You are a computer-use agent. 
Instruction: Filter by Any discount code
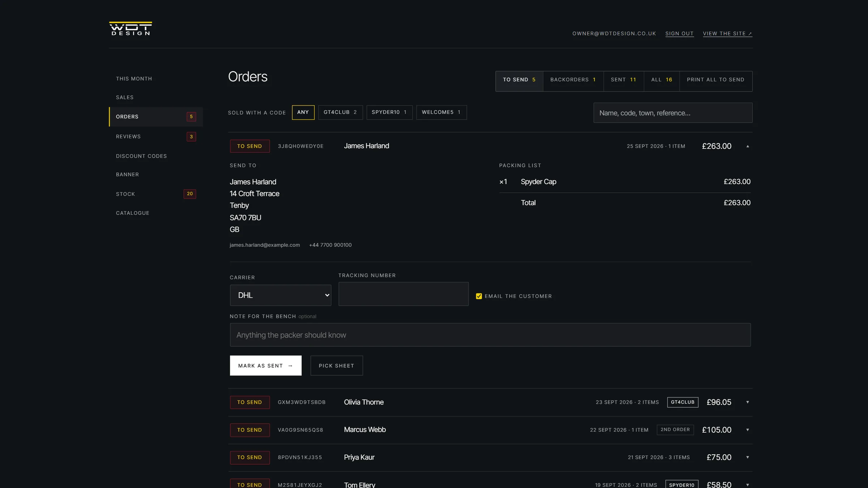click(x=303, y=112)
